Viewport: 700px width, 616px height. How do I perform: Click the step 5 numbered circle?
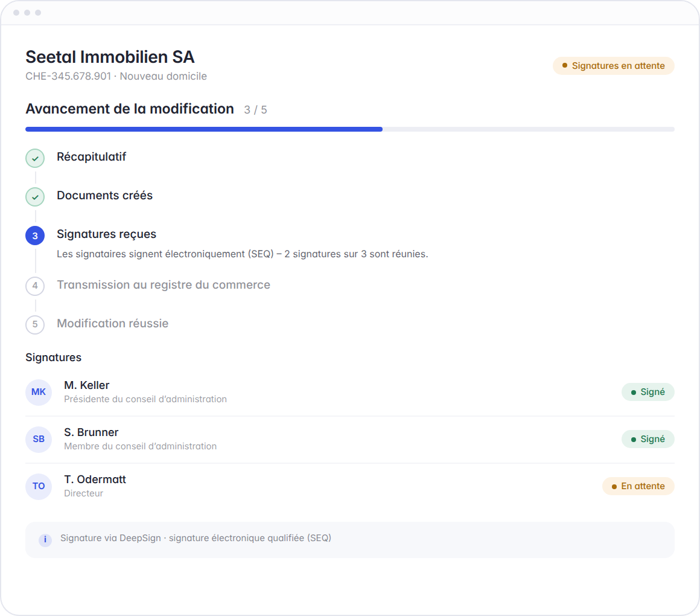click(x=35, y=324)
